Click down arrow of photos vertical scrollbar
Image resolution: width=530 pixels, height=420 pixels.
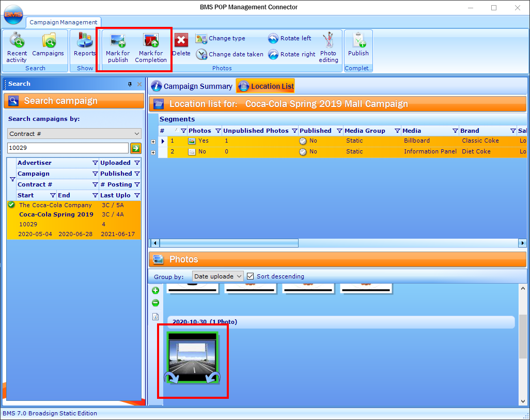[523, 401]
